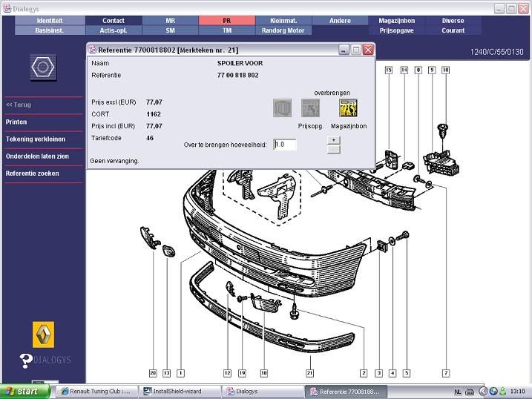Switch to the SM tab

pos(171,30)
